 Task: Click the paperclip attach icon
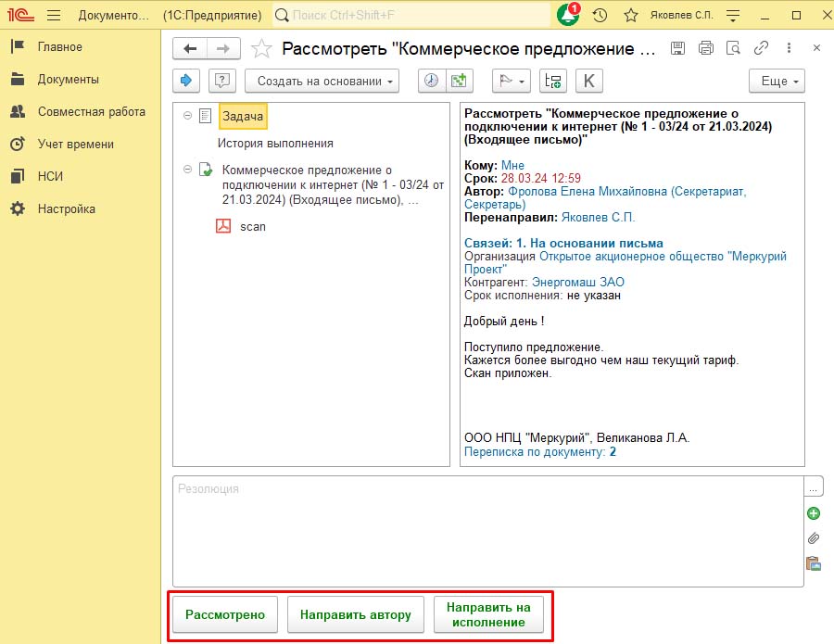point(813,538)
